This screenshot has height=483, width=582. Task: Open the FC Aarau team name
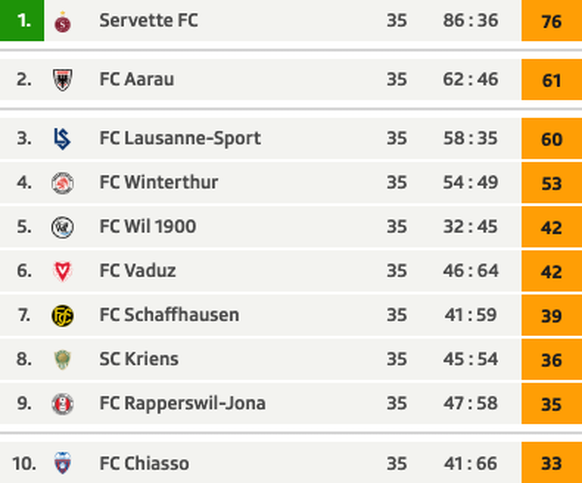point(137,79)
